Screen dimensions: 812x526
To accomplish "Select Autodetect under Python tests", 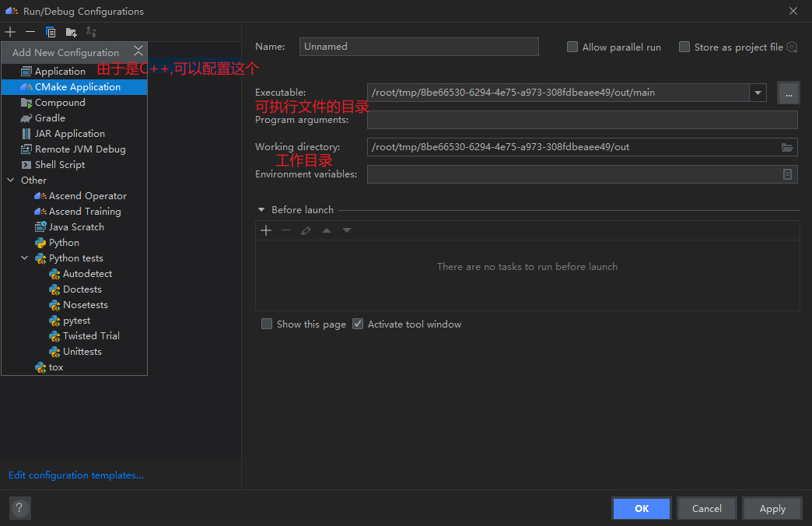I will tap(75, 273).
